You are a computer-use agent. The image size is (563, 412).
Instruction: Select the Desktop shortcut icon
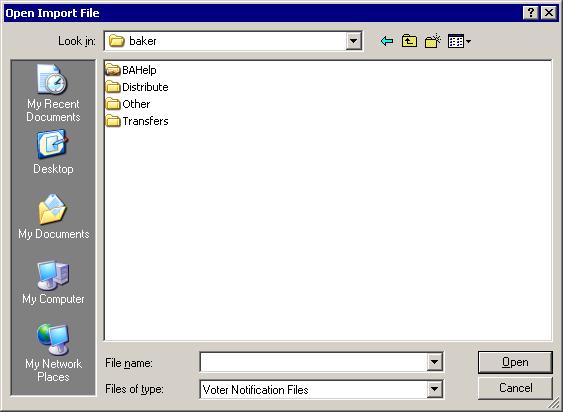[x=53, y=152]
